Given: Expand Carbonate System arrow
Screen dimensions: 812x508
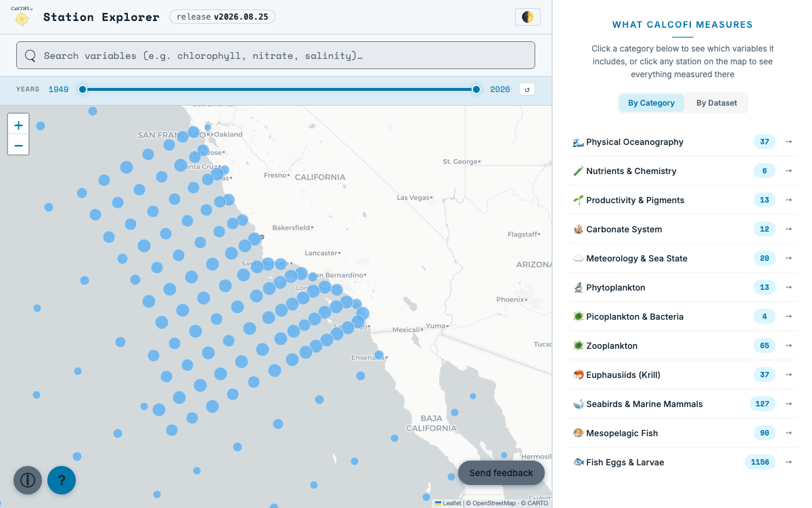Looking at the screenshot, I should coord(788,229).
